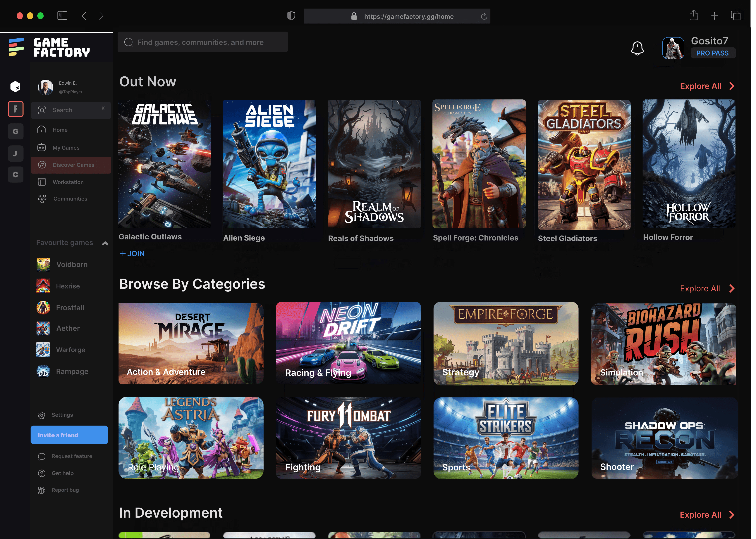Screen dimensions: 756x539
Task: Type in Find games search field
Action: coord(203,42)
